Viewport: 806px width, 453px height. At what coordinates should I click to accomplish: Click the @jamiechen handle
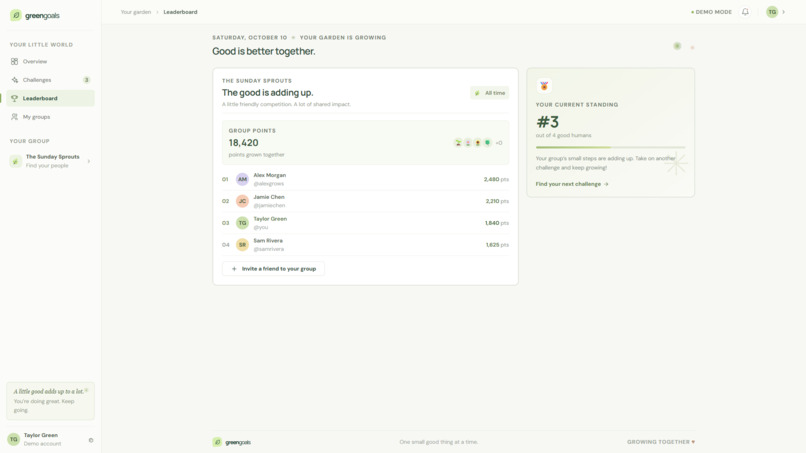(x=269, y=205)
